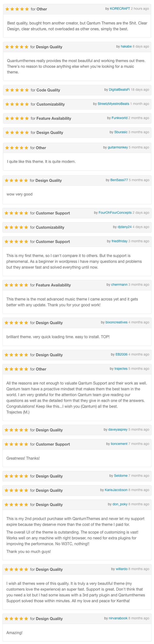Image resolution: width=154 pixels, height=644 pixels.
Task: Open the don_poky reviewer profile
Action: pyautogui.click(x=120, y=504)
